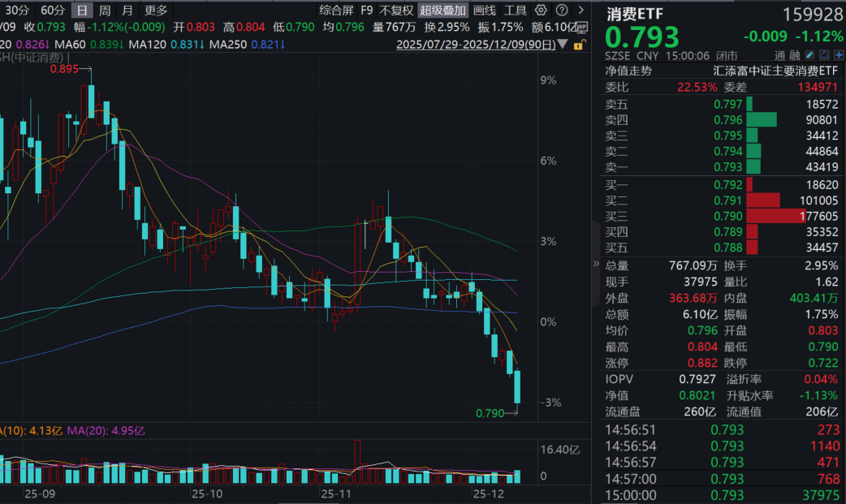Open the date range dropdown triangle
Image resolution: width=846 pixels, height=504 pixels.
563,44
